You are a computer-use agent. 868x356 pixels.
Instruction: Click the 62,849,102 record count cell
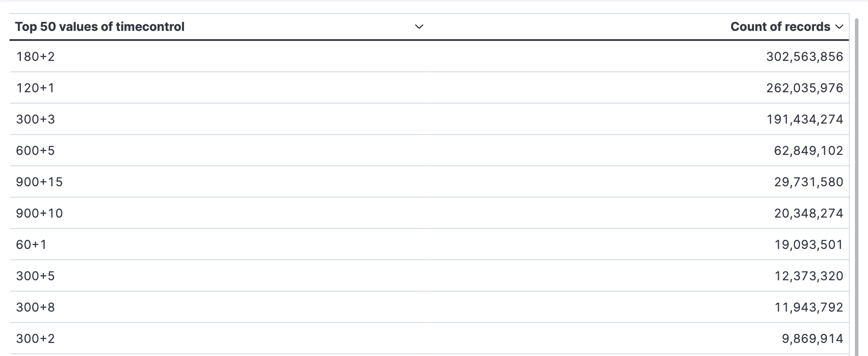pos(639,151)
